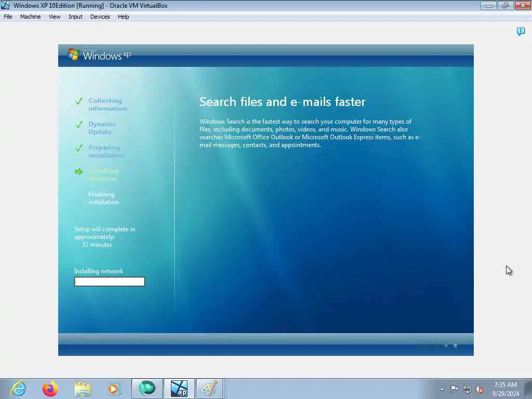Image resolution: width=532 pixels, height=399 pixels.
Task: Click the Finalizing installation step text
Action: [x=103, y=198]
